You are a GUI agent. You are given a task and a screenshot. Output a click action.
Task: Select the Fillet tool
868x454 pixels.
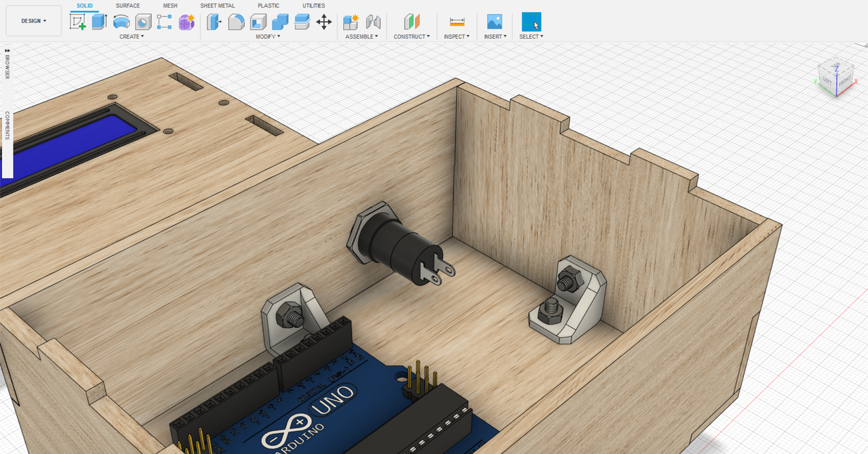click(236, 22)
